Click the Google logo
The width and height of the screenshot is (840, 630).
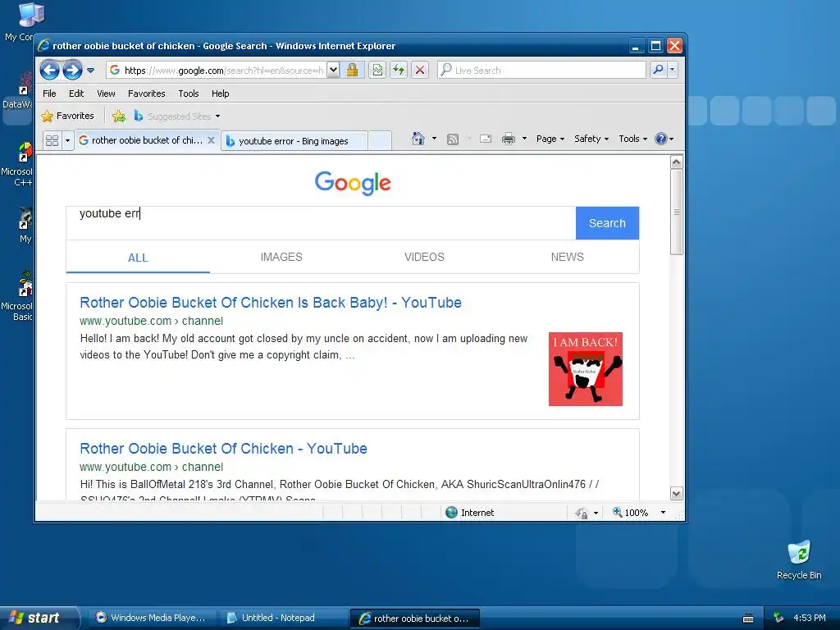[x=353, y=183]
